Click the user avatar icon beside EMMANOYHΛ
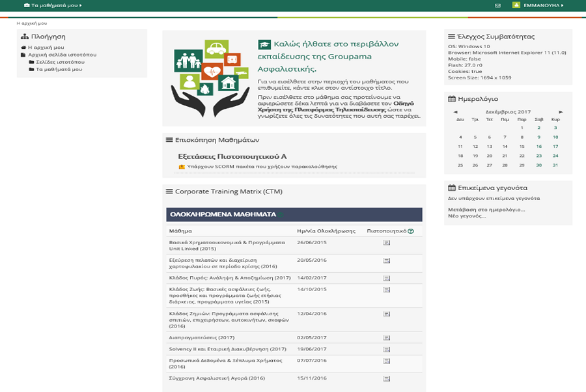The width and height of the screenshot is (586, 392). (x=518, y=5)
